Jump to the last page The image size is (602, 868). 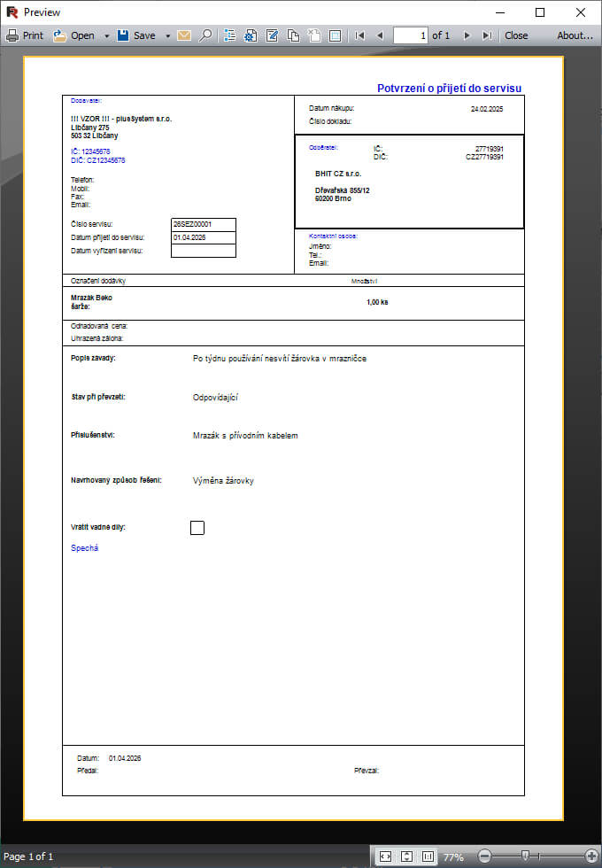[x=486, y=35]
